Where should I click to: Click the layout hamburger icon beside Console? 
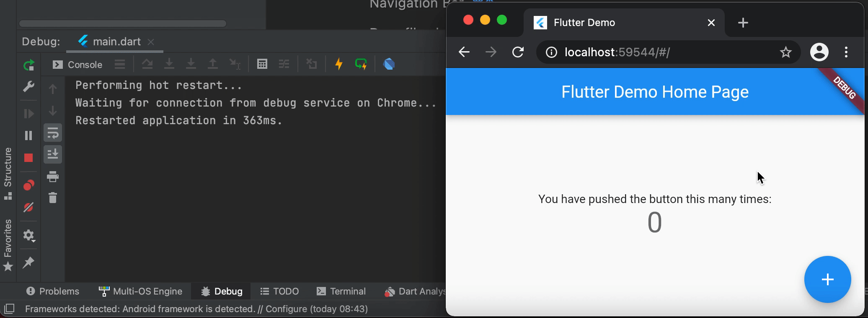(x=120, y=65)
